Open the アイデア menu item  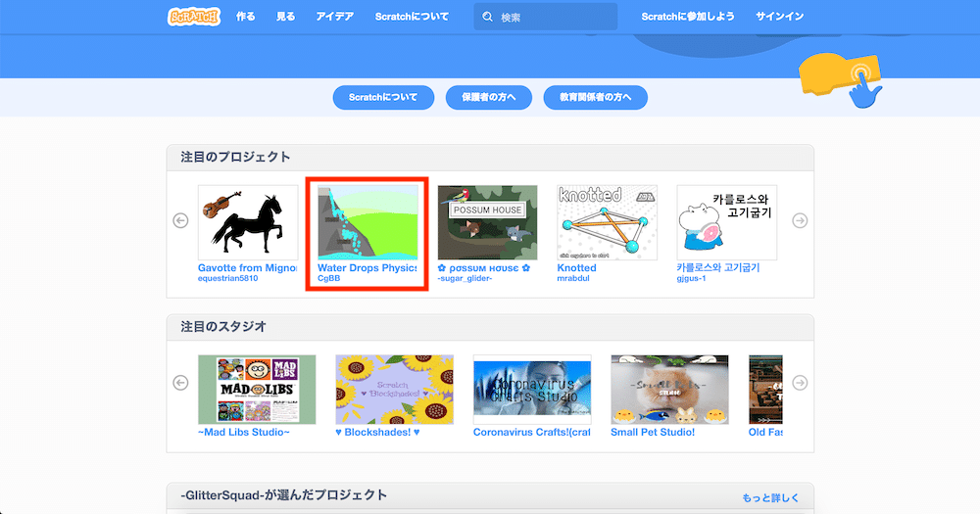(334, 17)
